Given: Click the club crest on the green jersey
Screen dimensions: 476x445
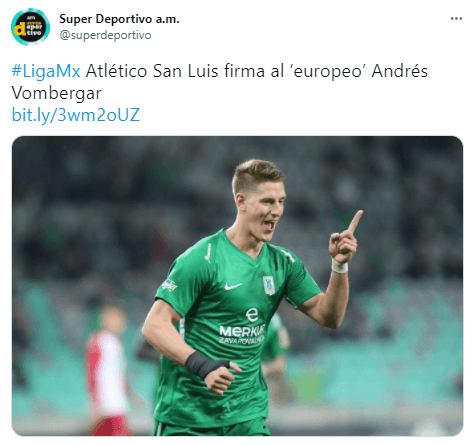Looking at the screenshot, I should point(269,285).
